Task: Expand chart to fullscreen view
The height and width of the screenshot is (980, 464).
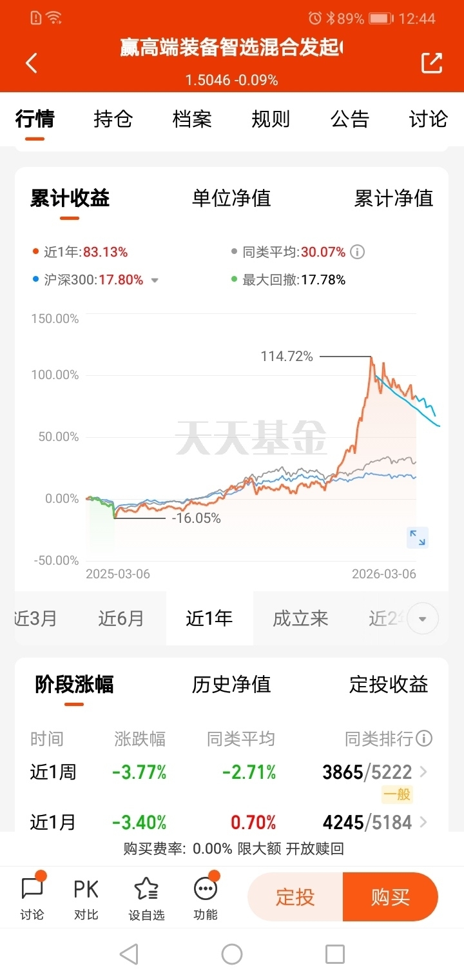Action: 418,537
